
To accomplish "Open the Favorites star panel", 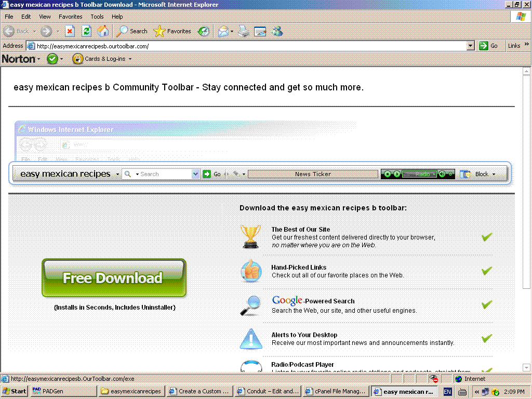I will (172, 31).
